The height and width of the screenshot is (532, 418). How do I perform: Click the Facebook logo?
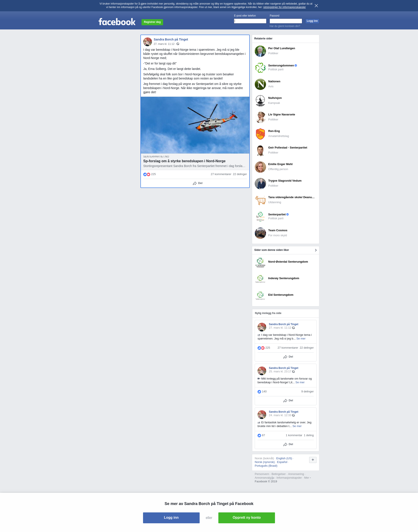117,22
